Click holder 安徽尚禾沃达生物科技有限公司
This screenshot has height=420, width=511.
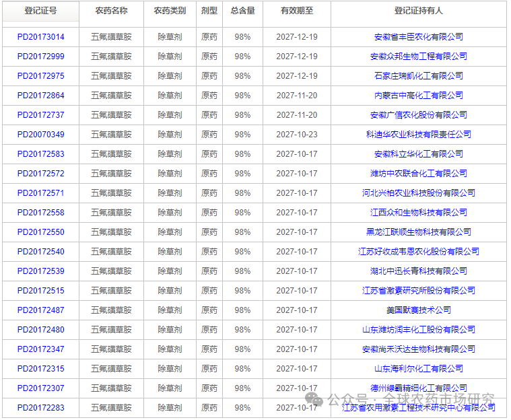coord(419,349)
